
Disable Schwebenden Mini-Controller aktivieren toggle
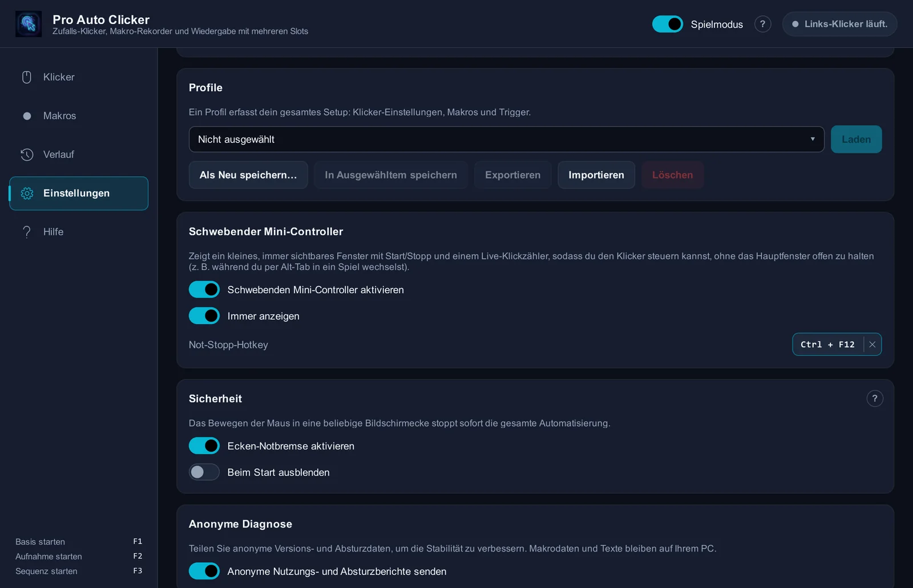tap(204, 290)
